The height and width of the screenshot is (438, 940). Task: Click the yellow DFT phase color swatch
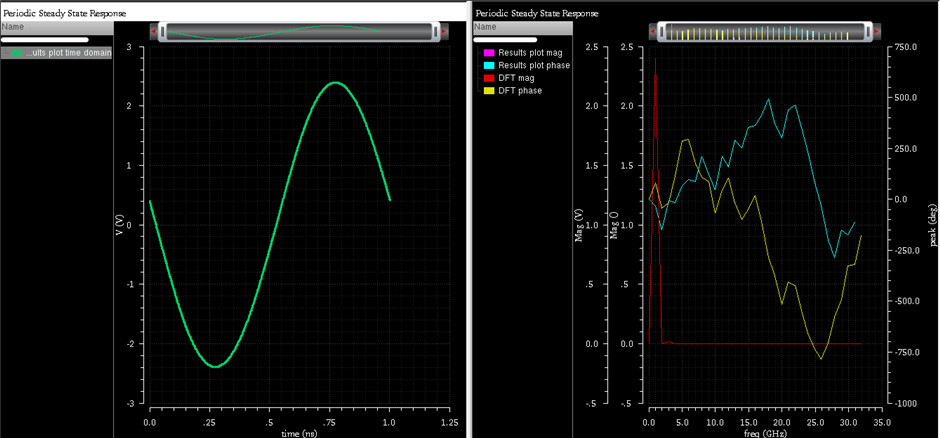pos(488,91)
